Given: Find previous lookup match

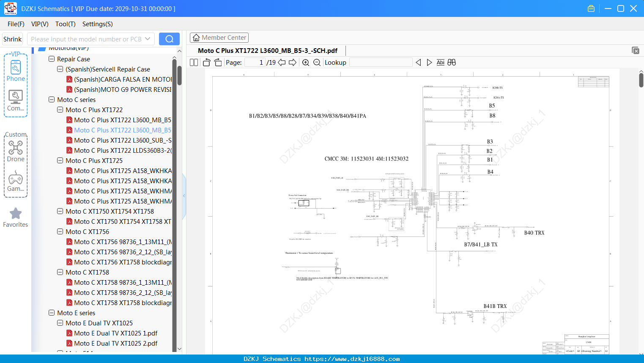Looking at the screenshot, I should tap(418, 63).
